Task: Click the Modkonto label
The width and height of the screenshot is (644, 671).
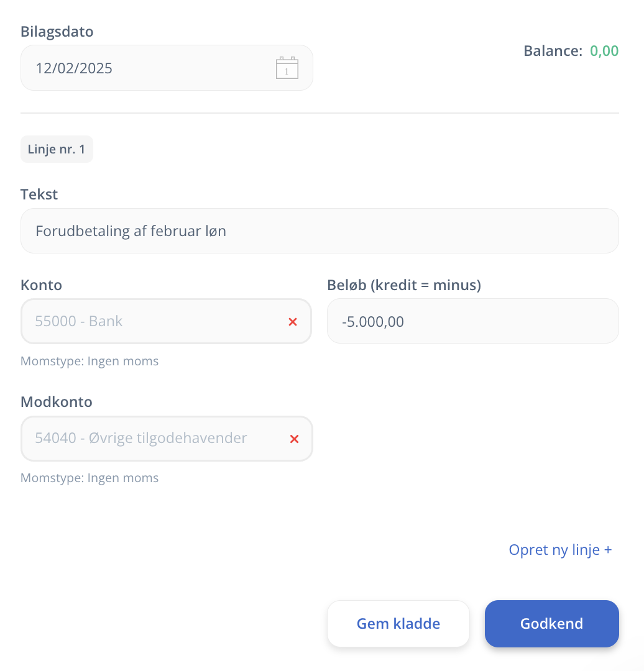Action: [57, 402]
